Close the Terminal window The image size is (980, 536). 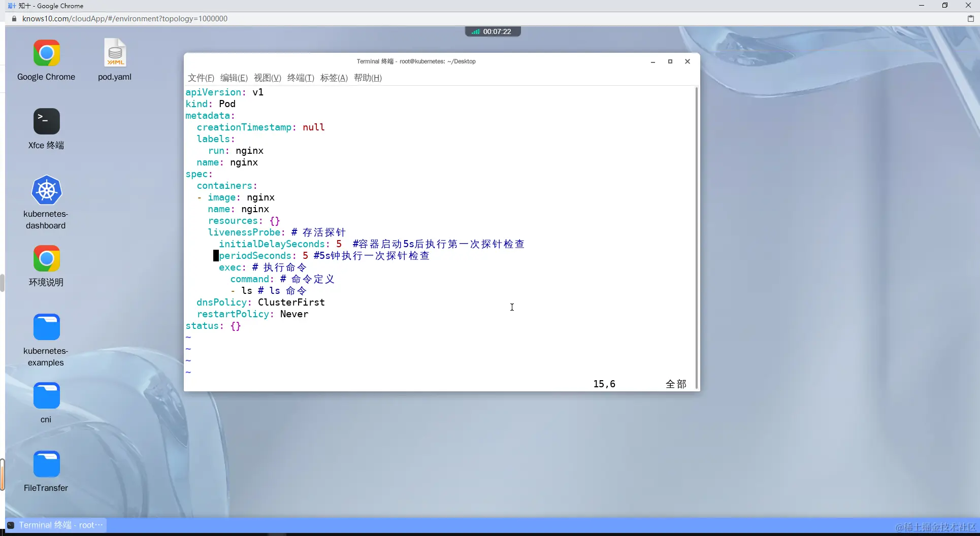(x=688, y=61)
